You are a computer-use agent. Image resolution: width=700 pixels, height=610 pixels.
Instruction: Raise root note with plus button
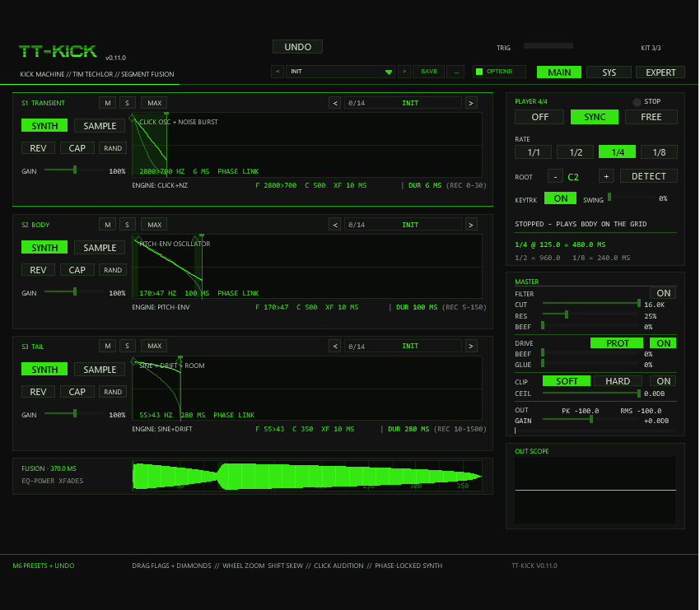tap(606, 176)
